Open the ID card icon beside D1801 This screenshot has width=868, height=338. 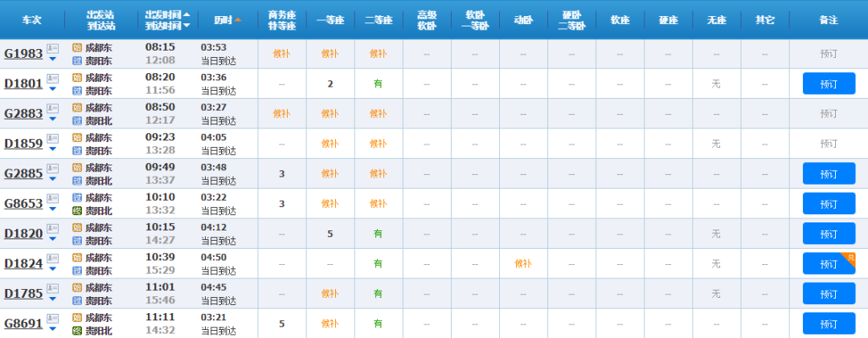[x=52, y=79]
